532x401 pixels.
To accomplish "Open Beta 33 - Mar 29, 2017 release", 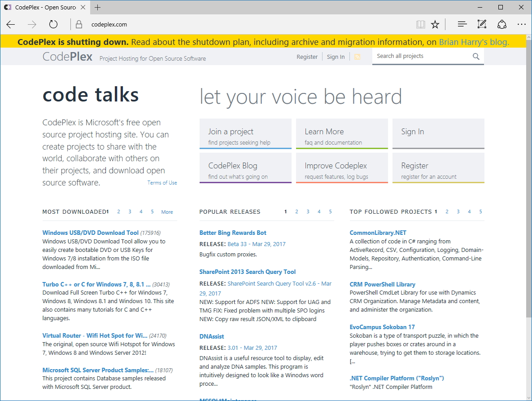I will coord(257,244).
